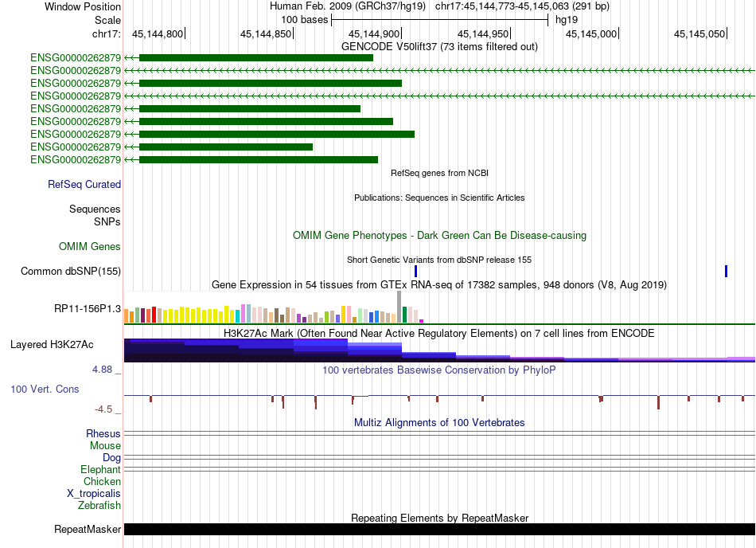756x548 pixels.
Task: Click the RP11-156P1.3 GTEx gene label
Action: 88,309
